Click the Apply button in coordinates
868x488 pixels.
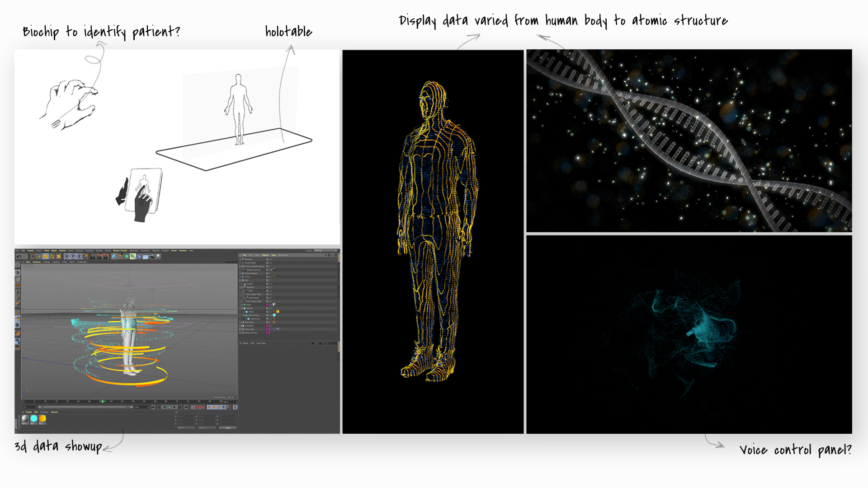click(228, 427)
